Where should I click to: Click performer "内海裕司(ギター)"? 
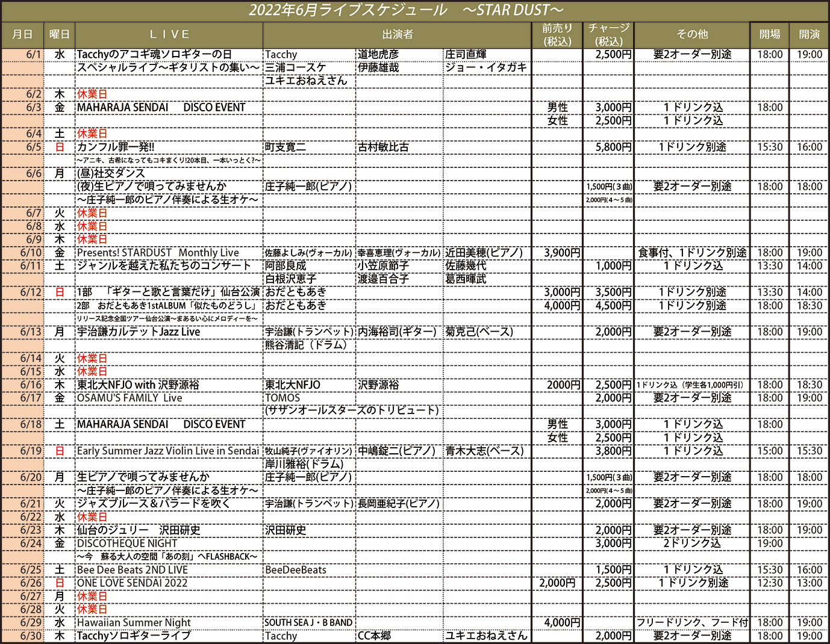pyautogui.click(x=397, y=332)
